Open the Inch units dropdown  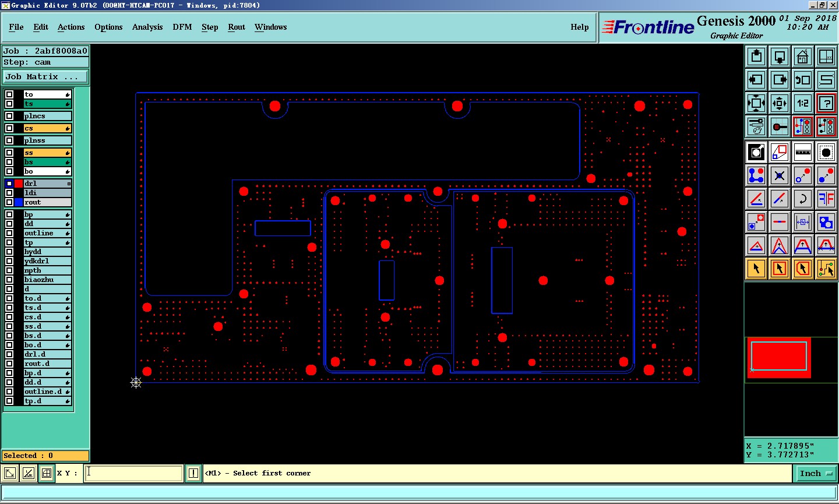816,474
